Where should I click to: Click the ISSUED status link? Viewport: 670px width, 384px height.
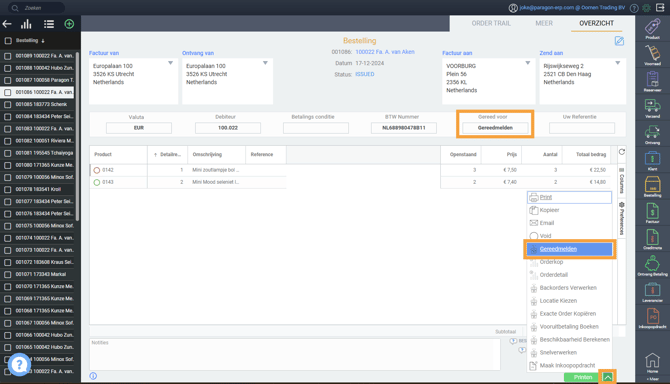point(364,74)
